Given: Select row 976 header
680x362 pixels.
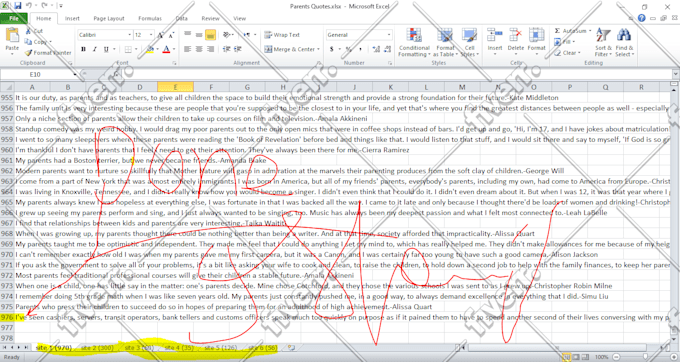Looking at the screenshot, I should 7,317.
